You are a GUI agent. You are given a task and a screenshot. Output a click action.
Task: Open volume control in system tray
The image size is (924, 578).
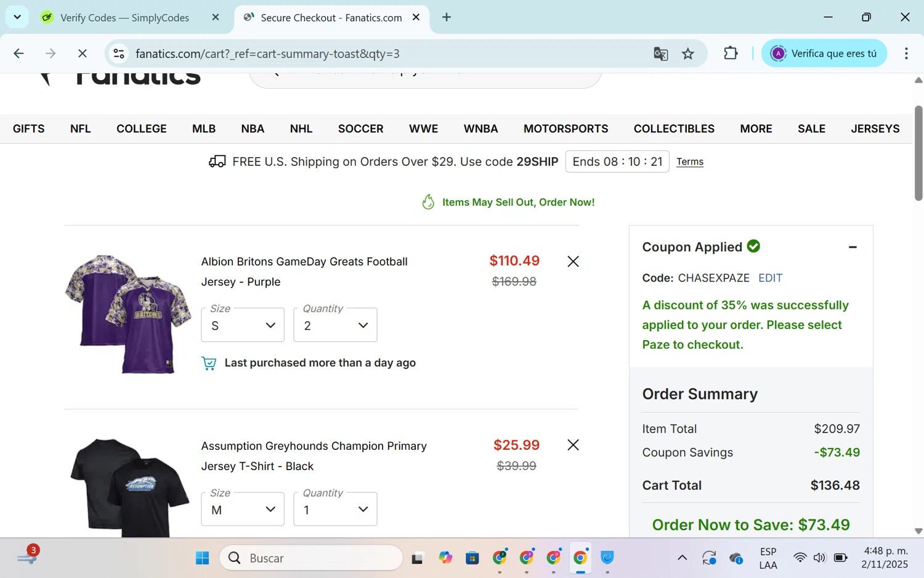point(819,558)
